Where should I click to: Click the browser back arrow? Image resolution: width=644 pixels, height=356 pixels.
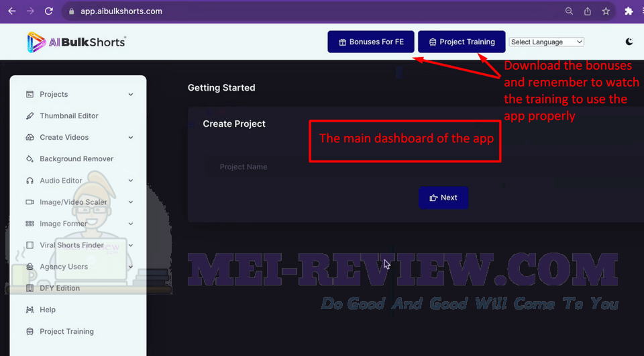coord(12,11)
